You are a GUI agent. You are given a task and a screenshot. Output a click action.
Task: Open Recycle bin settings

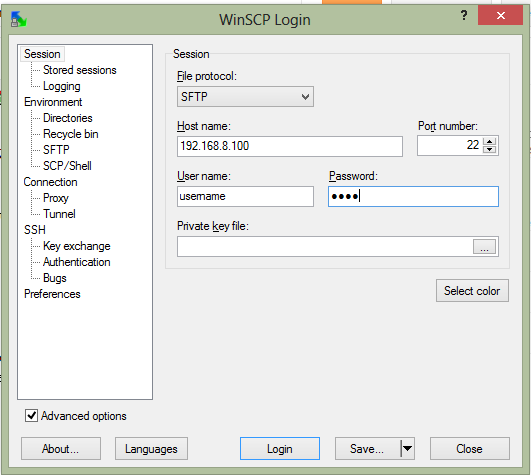pos(71,134)
